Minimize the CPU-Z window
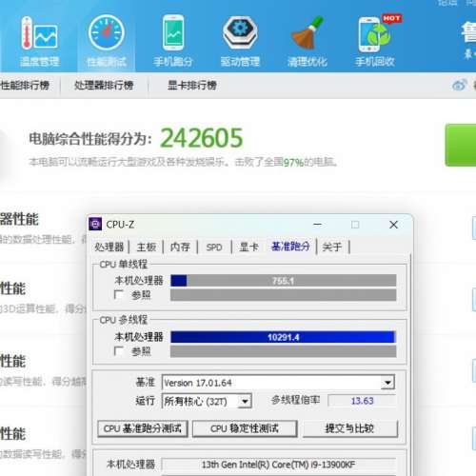Screen dimensions: 476x476 [317, 225]
